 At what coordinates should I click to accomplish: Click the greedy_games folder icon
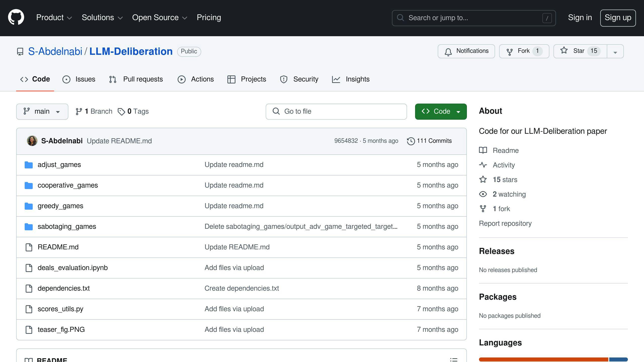point(29,206)
